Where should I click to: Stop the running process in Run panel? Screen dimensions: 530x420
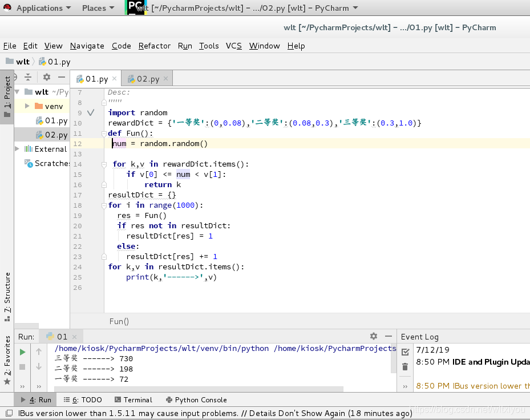point(22,367)
